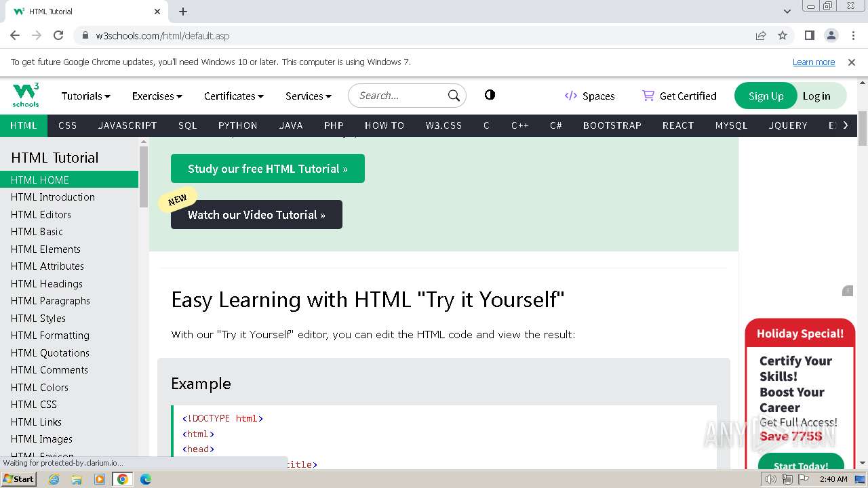This screenshot has width=868, height=488.
Task: Select the JAVASCRIPT topic tab
Action: tap(127, 125)
